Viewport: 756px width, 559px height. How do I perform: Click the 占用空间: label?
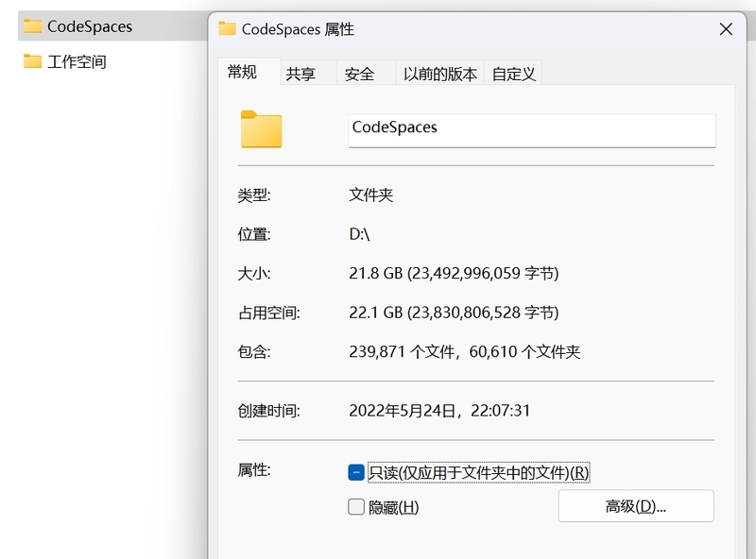(269, 313)
